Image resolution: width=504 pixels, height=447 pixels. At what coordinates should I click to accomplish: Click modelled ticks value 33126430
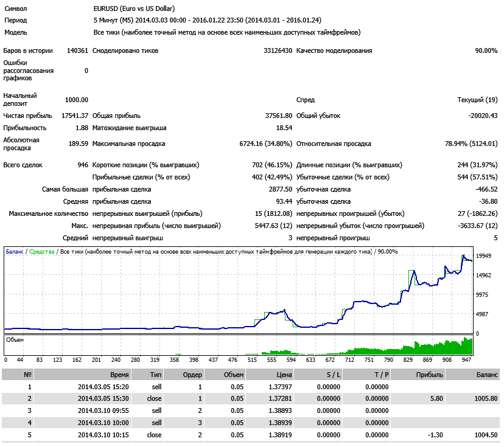point(278,50)
